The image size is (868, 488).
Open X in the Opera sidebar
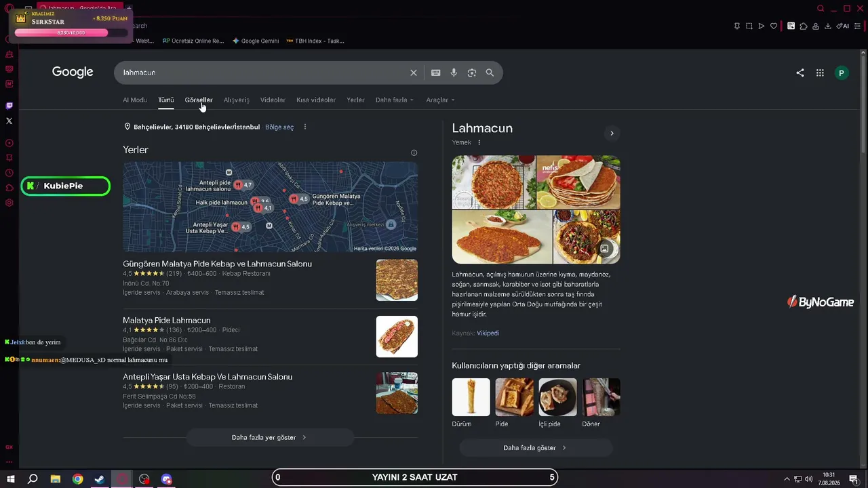[x=9, y=121]
